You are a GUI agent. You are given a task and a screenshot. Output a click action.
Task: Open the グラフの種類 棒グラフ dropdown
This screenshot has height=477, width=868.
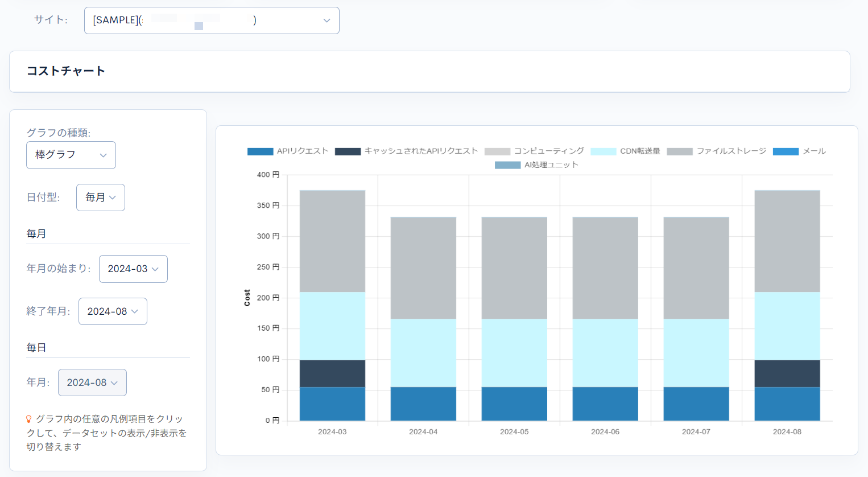[x=71, y=155]
